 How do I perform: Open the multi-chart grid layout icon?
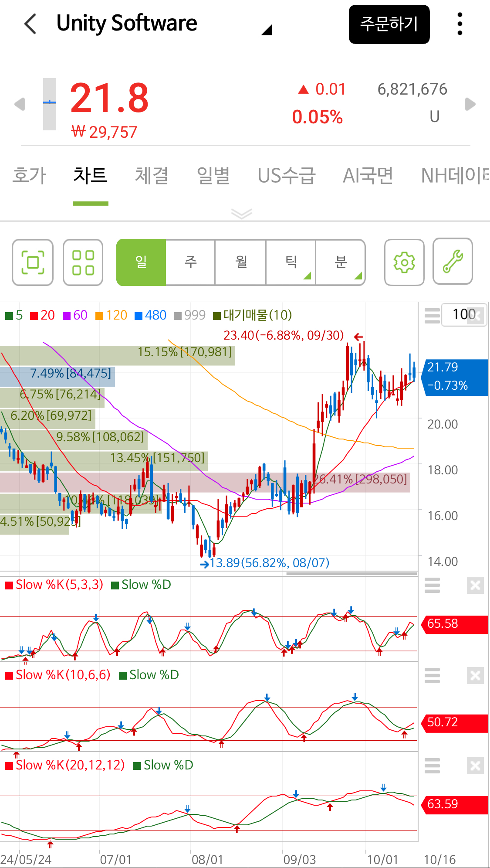pyautogui.click(x=83, y=262)
